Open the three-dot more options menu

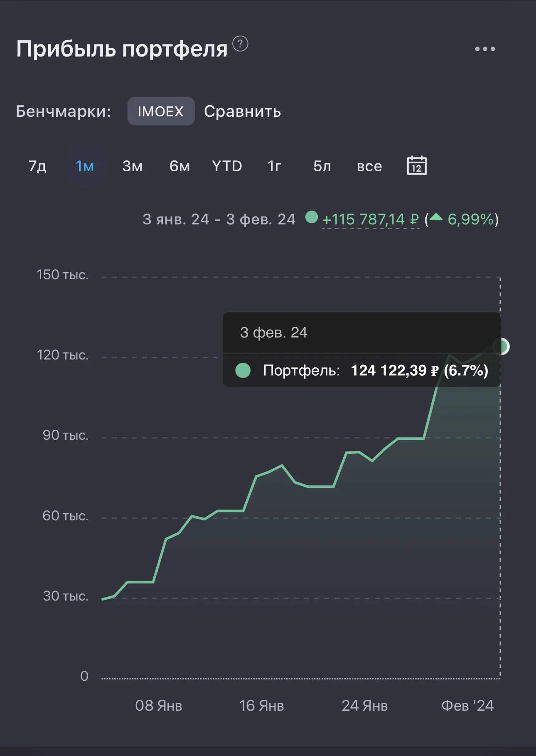coord(485,49)
